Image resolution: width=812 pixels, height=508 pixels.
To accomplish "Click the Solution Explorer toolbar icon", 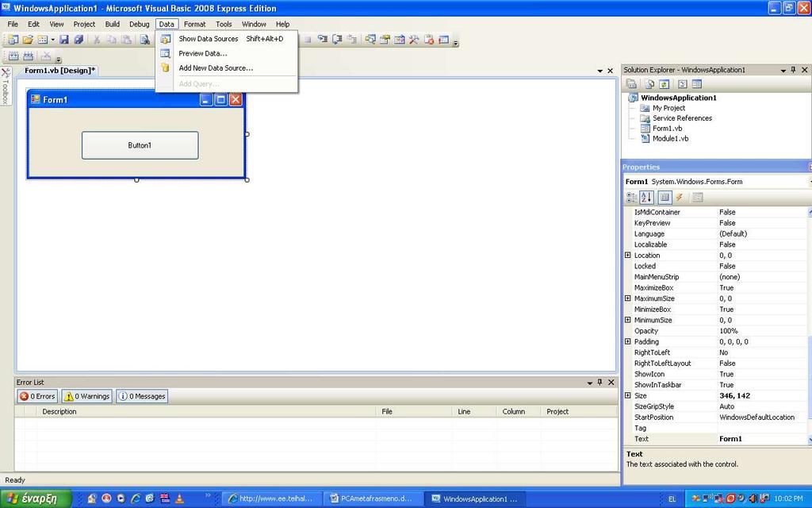I will (x=370, y=40).
